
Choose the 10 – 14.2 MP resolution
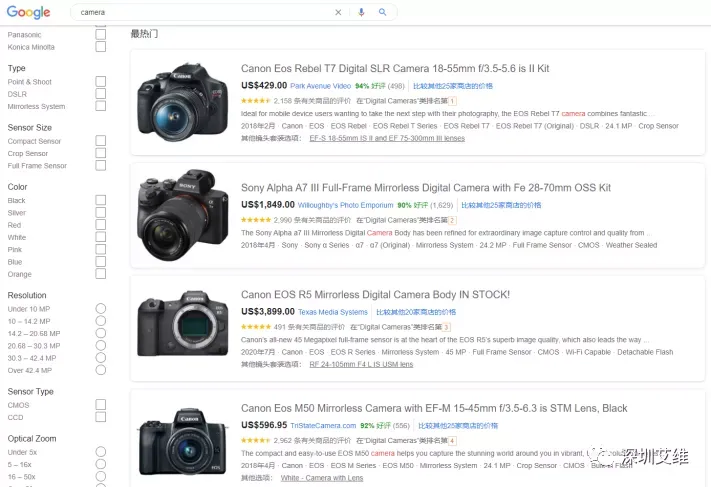(x=101, y=321)
